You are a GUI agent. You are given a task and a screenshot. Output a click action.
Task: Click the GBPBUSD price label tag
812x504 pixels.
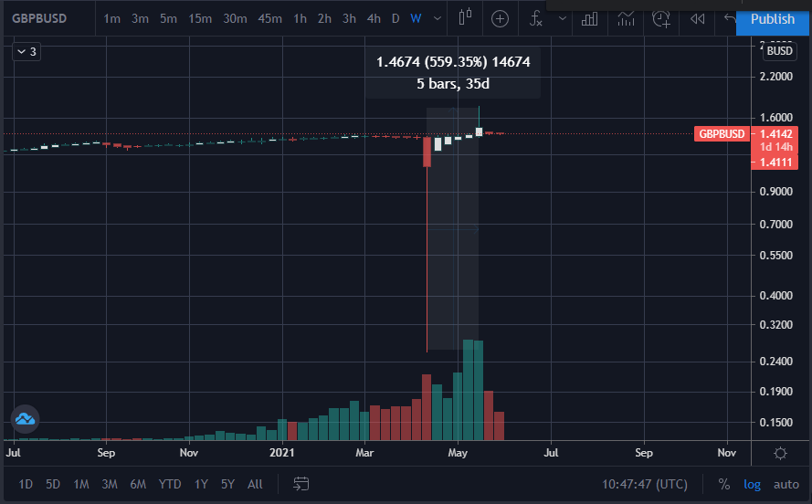(x=722, y=134)
